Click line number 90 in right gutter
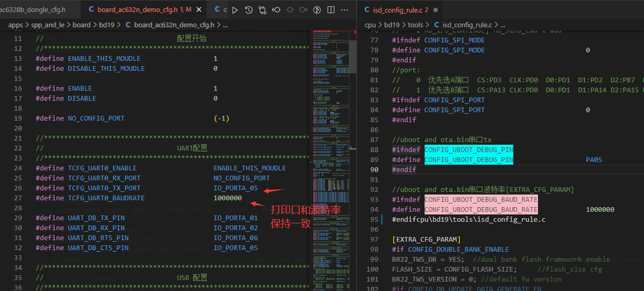Viewport: 644px width, 291px height. (x=374, y=169)
